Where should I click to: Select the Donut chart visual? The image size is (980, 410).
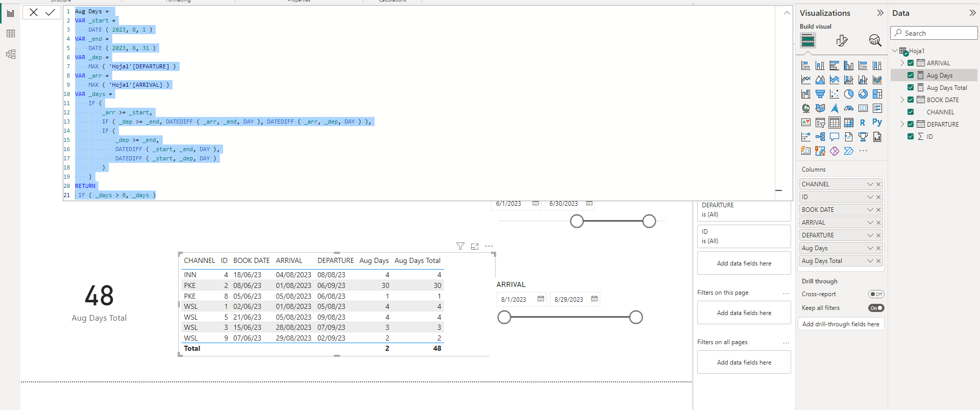coord(863,94)
